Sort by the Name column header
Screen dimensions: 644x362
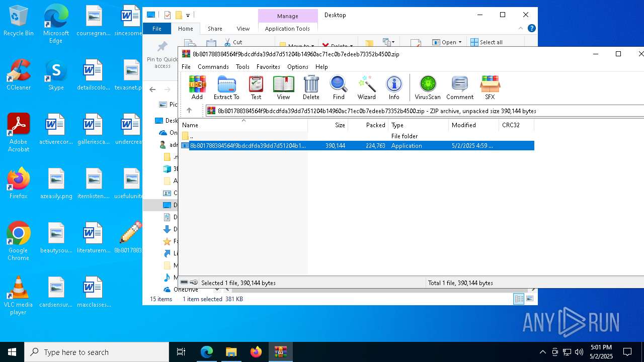[244, 125]
